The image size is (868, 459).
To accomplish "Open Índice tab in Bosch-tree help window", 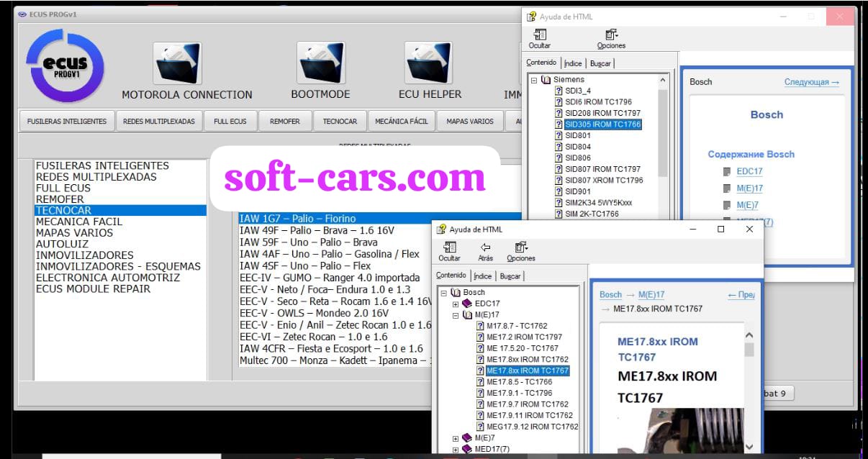I will click(483, 276).
